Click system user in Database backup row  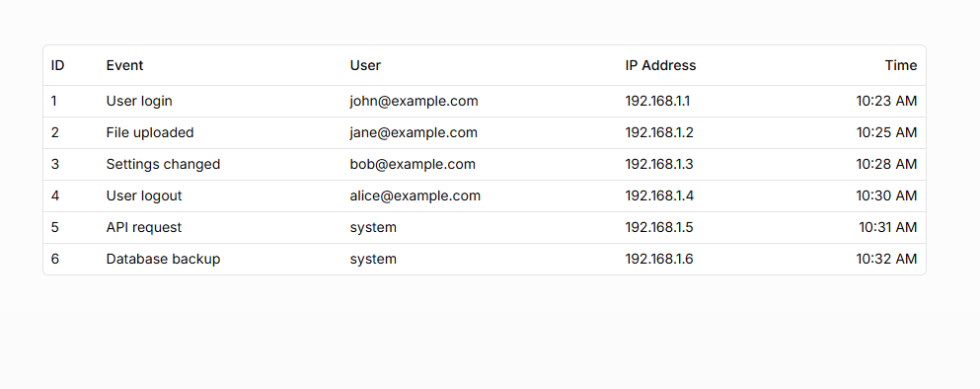(x=373, y=259)
